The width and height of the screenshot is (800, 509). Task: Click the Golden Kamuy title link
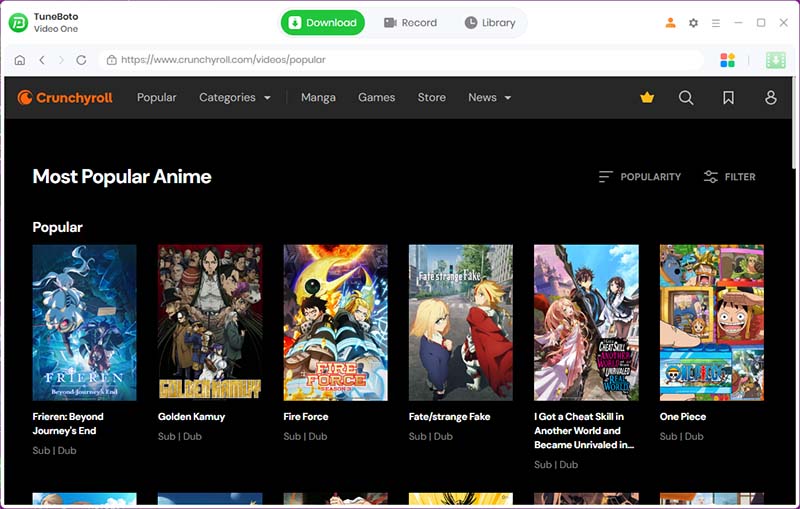click(191, 417)
